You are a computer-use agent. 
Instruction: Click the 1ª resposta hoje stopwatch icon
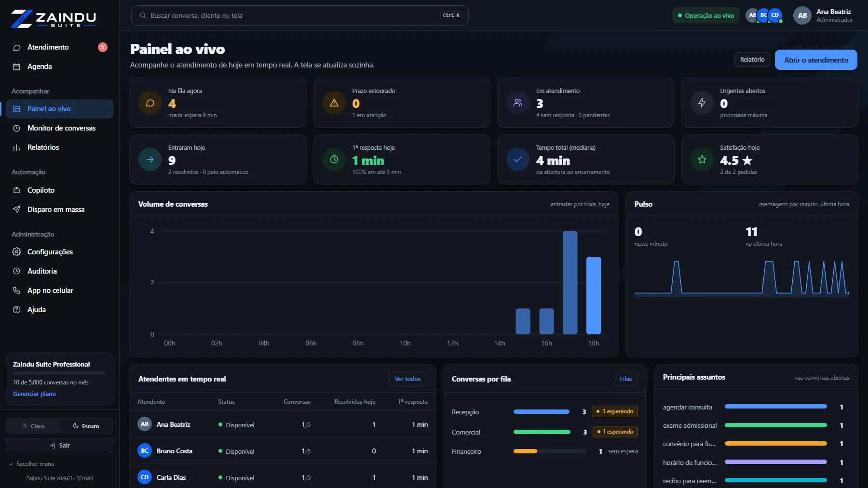point(334,159)
